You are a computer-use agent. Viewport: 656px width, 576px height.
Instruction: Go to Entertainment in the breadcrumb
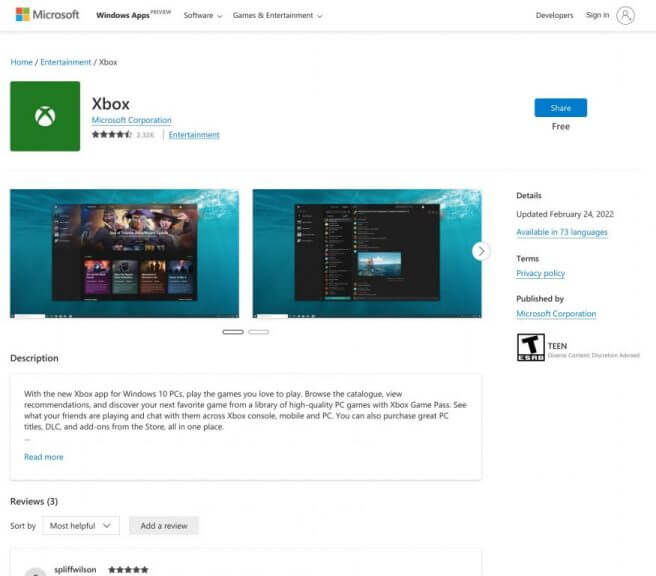point(66,62)
